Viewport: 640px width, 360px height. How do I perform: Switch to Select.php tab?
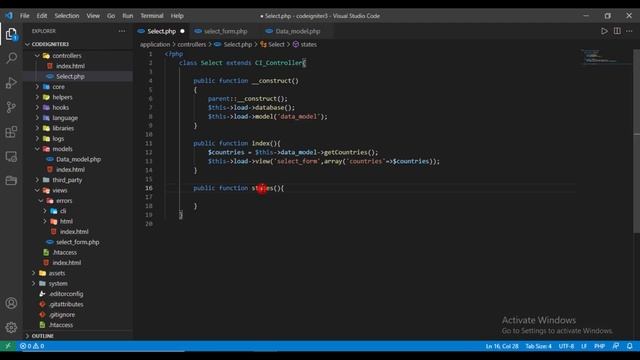161,31
